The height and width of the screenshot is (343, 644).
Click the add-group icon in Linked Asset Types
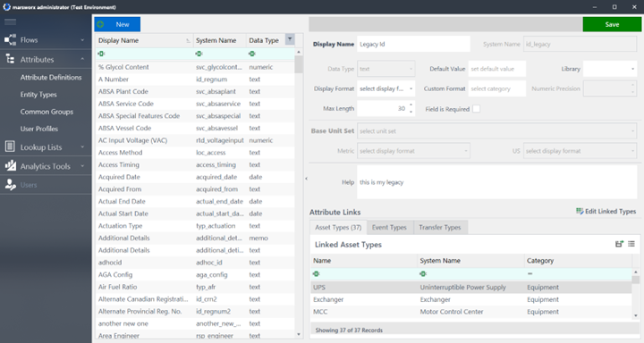(x=619, y=244)
